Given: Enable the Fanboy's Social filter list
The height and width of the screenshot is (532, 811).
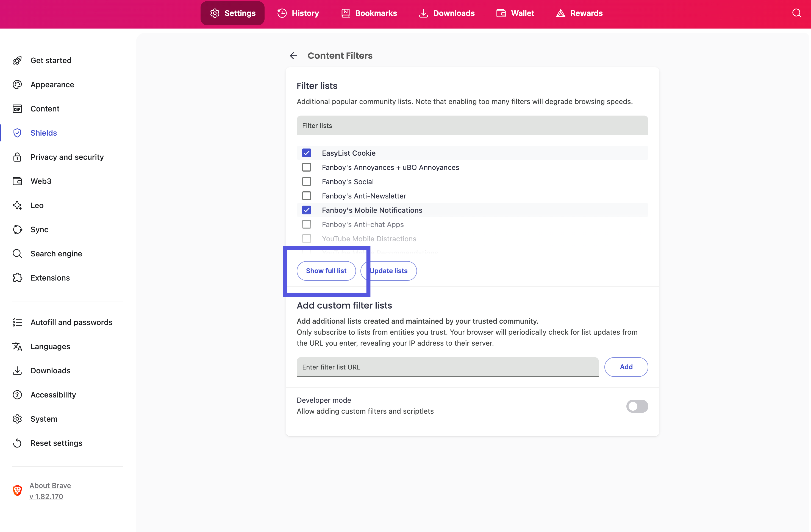Looking at the screenshot, I should tap(307, 181).
